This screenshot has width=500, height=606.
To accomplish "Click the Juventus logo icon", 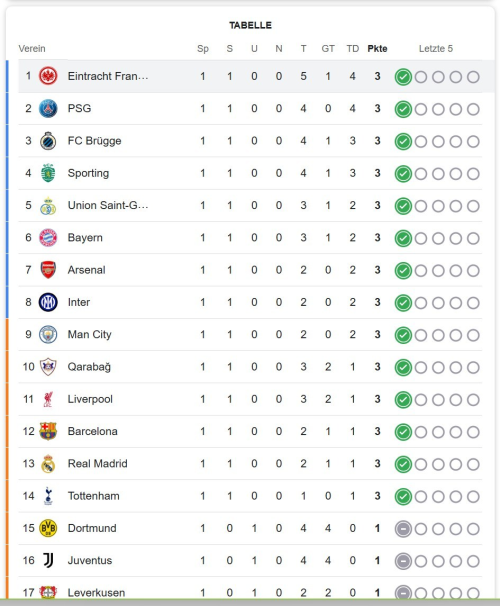I will [48, 560].
